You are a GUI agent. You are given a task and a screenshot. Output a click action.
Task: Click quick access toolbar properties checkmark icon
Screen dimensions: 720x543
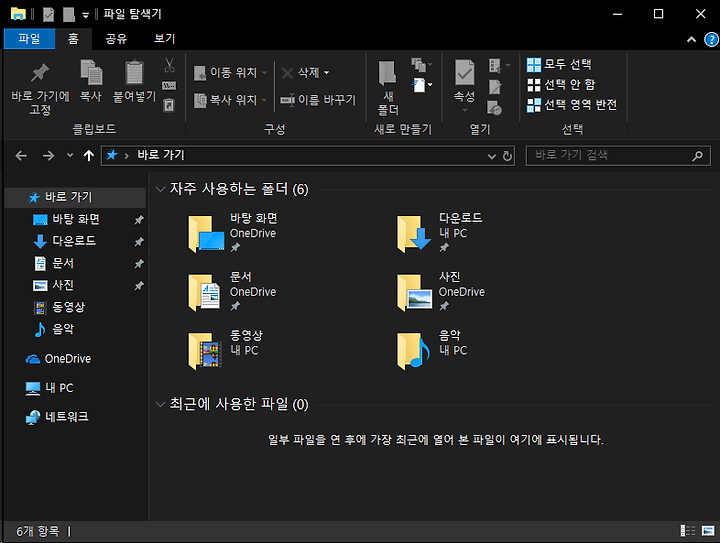(x=48, y=15)
